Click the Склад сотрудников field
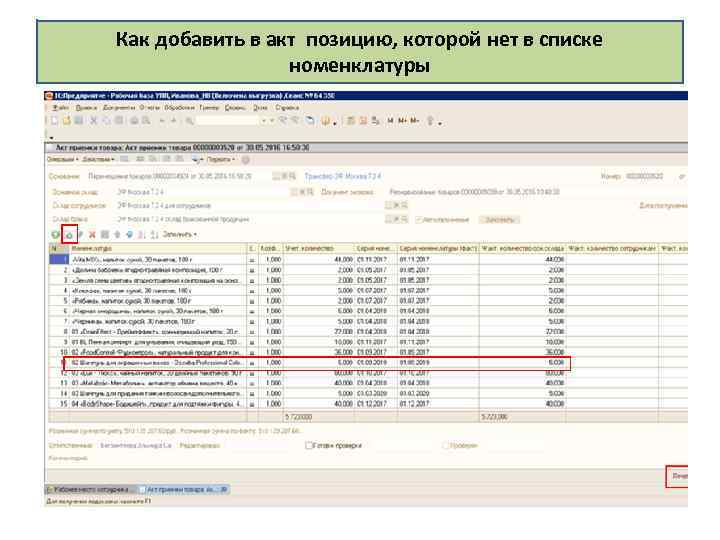Image resolution: width=720 pixels, height=540 pixels. 248,206
